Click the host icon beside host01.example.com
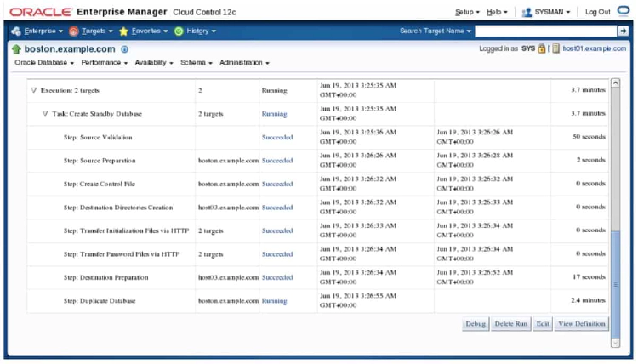 click(555, 48)
